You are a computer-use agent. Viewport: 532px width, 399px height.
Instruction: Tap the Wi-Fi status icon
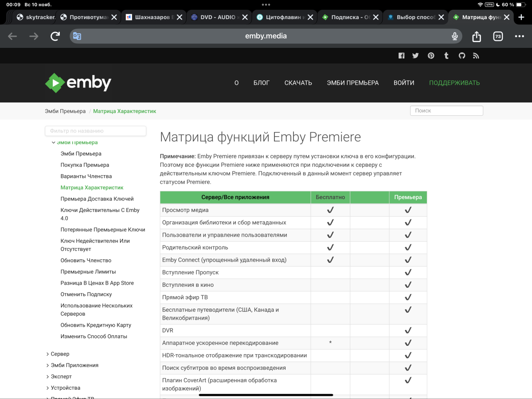[480, 4]
